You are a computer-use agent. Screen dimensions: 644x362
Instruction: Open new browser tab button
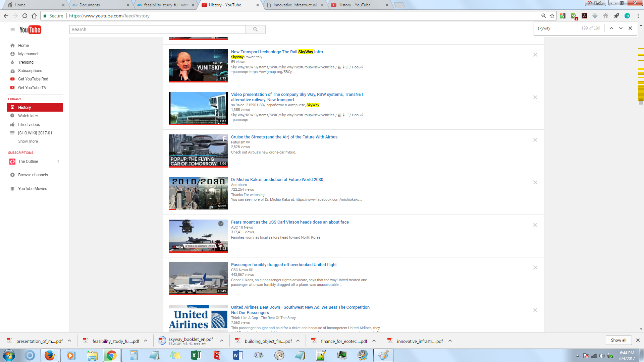(399, 5)
